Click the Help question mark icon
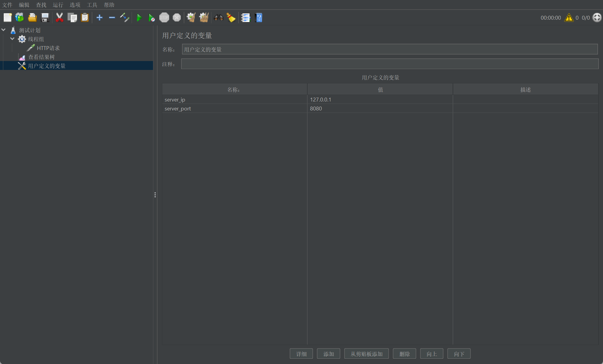603x364 pixels. tap(258, 18)
